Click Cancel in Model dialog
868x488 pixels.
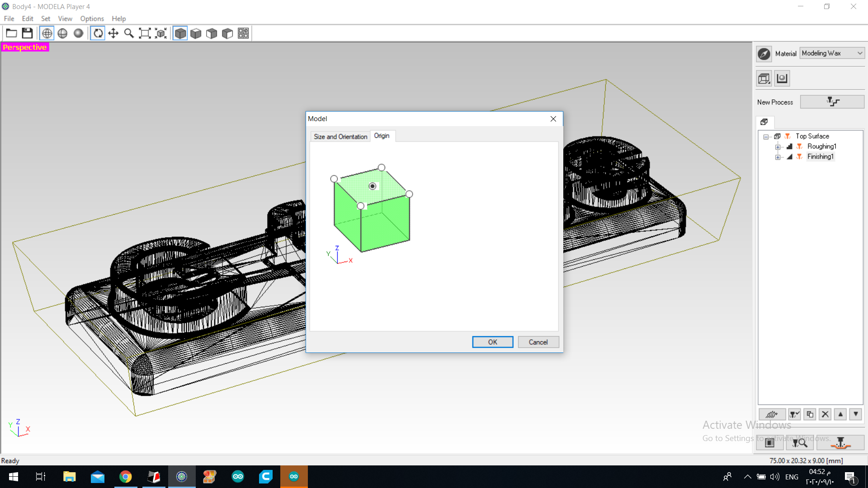538,342
